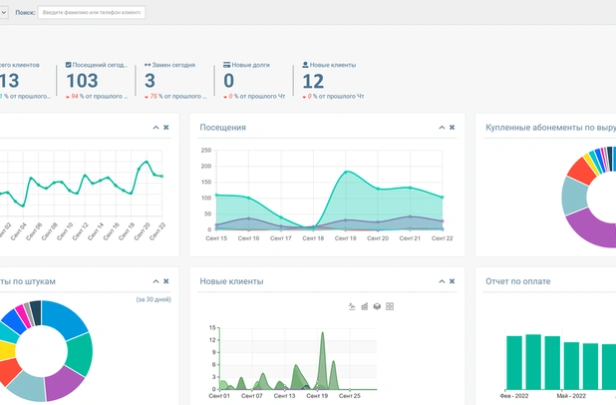The width and height of the screenshot is (616, 405).
Task: Close the green line chart panel at top left
Action: pos(167,128)
